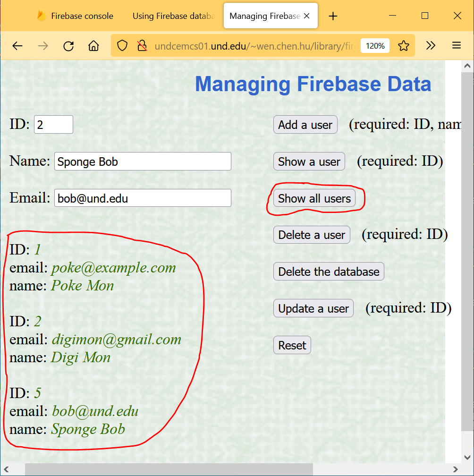Expand the toolbar overflow chevrons
This screenshot has width=474, height=476.
tap(431, 46)
